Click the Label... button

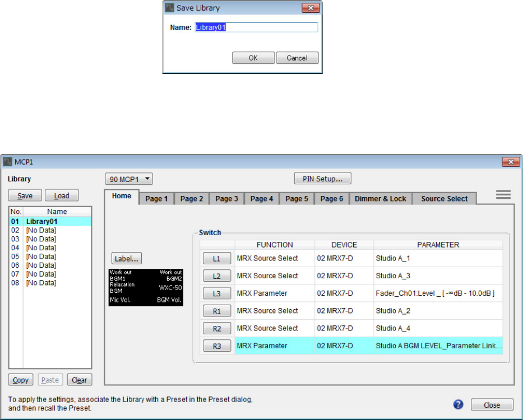[x=127, y=258]
